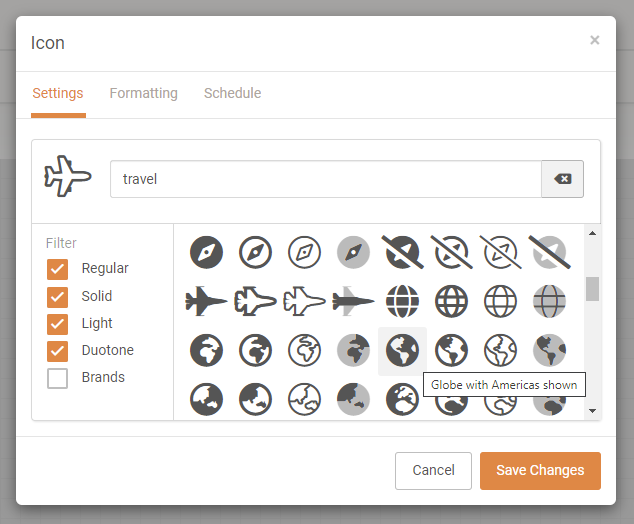The image size is (634, 524).
Task: Close the Icon dialog with X
Action: tap(594, 40)
